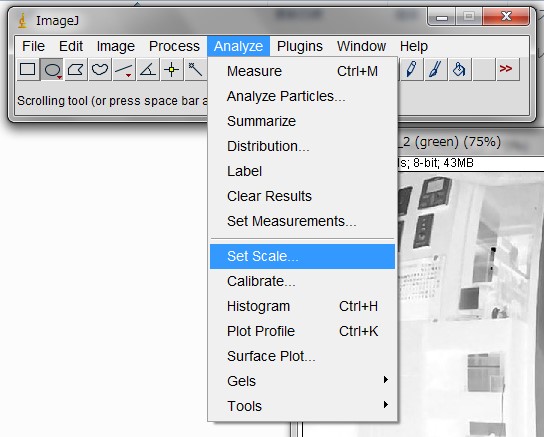The image size is (544, 437).
Task: Choose Plot Profile menu entry
Action: [303, 331]
